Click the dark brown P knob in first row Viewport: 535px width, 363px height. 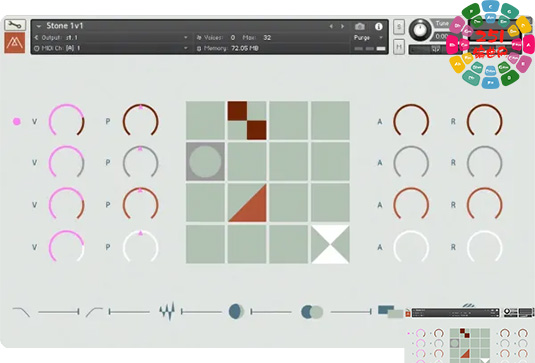point(141,121)
